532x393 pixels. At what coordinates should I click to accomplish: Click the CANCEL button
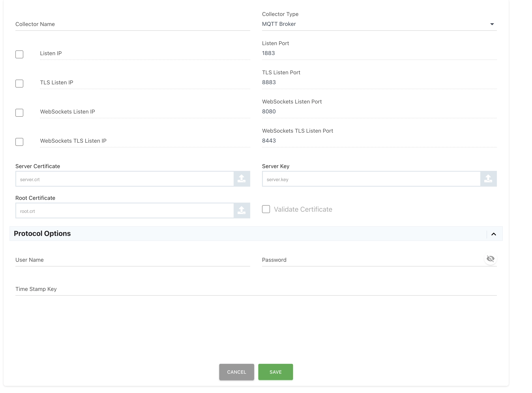236,372
